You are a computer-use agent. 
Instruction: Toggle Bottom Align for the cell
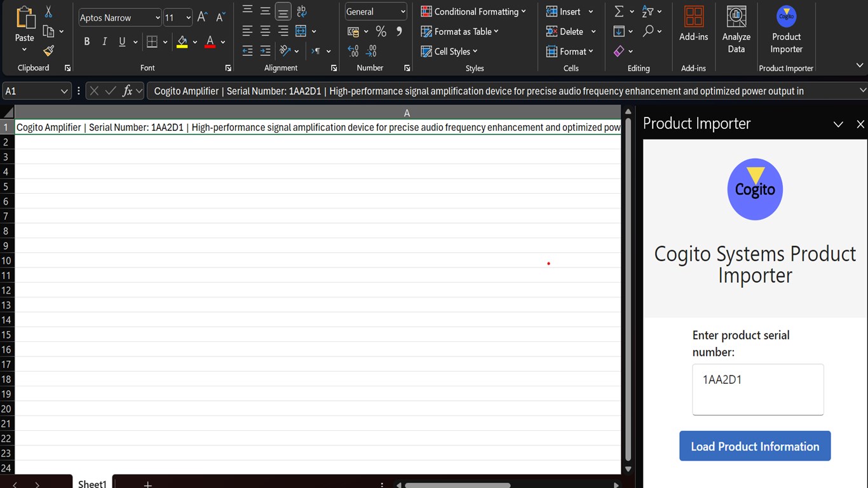pos(283,11)
